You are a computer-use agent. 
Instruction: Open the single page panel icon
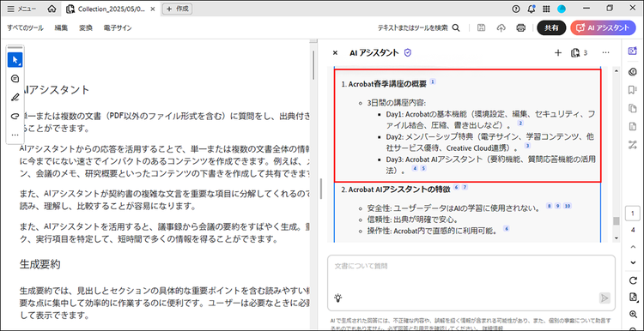coord(633,126)
